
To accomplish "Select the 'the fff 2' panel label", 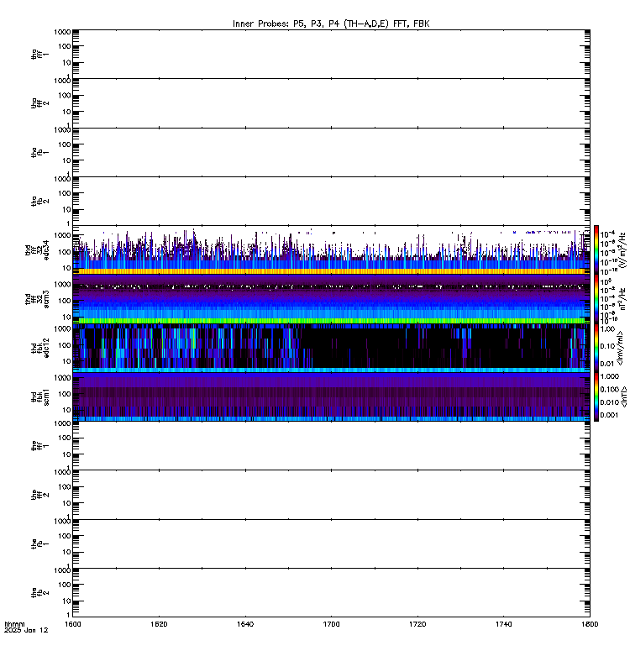I will click(x=39, y=495).
